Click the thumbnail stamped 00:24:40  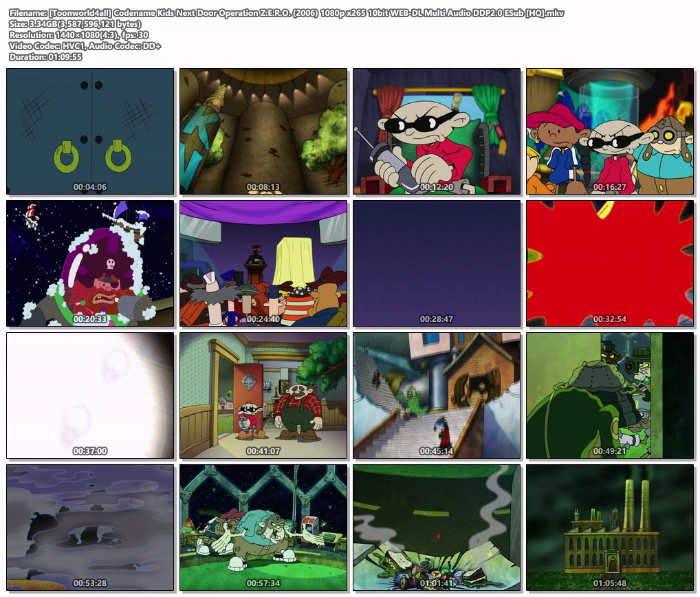(263, 263)
